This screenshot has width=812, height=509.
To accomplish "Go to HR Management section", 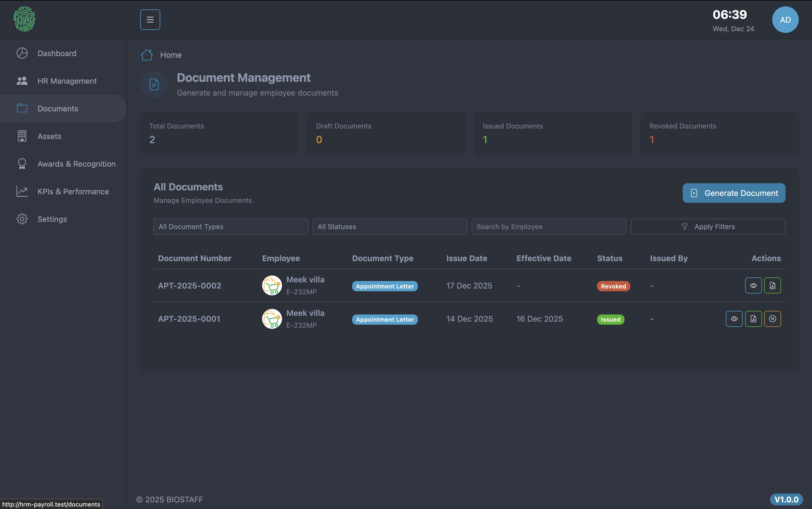I will pyautogui.click(x=67, y=81).
